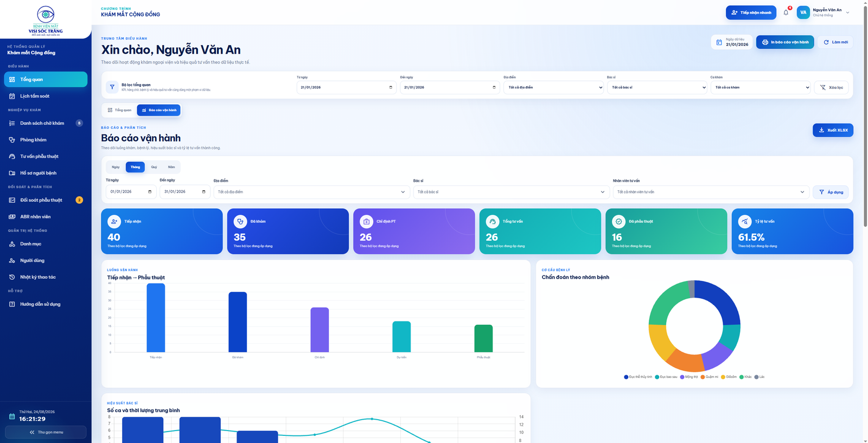Expand the Nhân viên tư vấn dropdown
868x443 pixels.
click(711, 192)
